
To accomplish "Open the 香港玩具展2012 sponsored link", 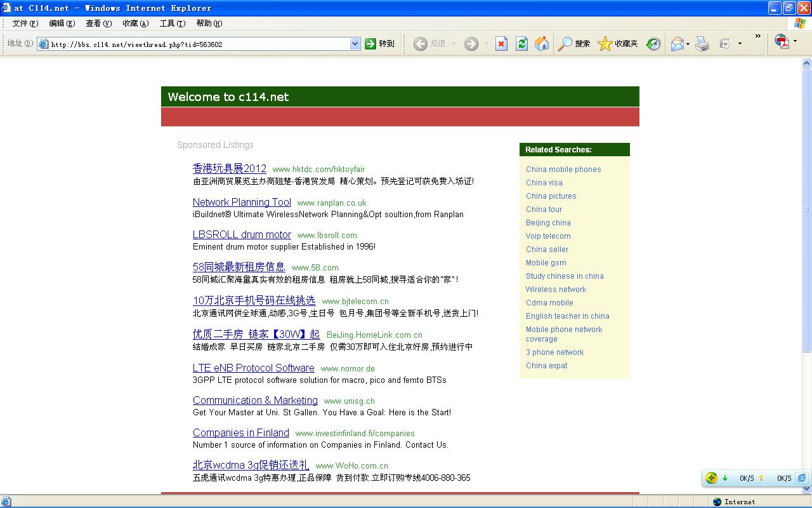I will (x=230, y=168).
